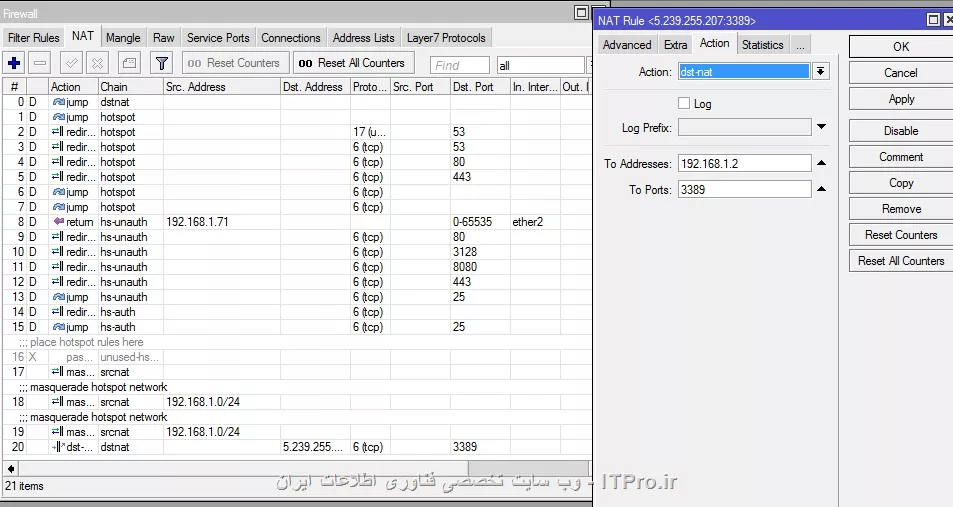Click the return icon in row 8

coord(58,222)
